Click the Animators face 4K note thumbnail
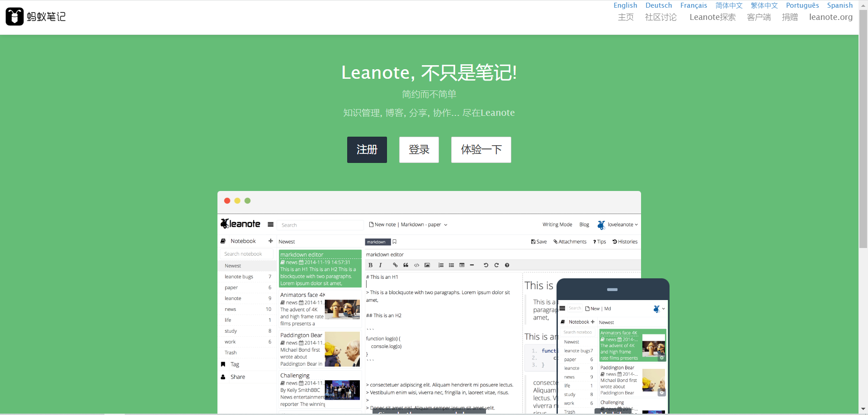The height and width of the screenshot is (415, 868). (342, 309)
